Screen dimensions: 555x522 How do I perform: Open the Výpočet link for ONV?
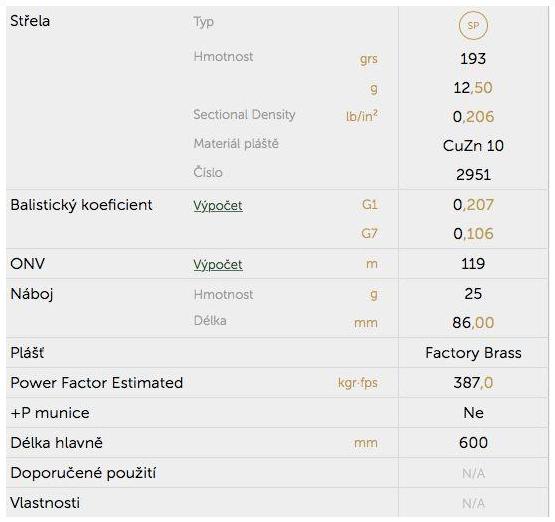pos(218,265)
